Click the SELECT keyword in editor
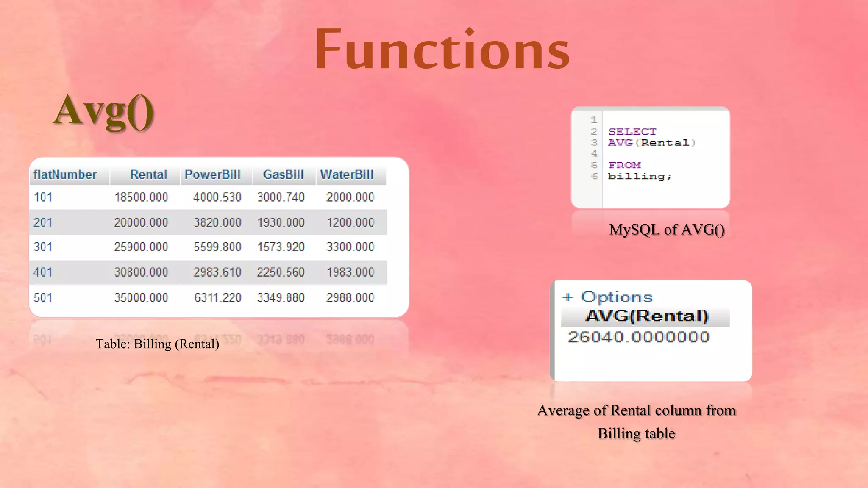This screenshot has height=488, width=868. coord(632,132)
